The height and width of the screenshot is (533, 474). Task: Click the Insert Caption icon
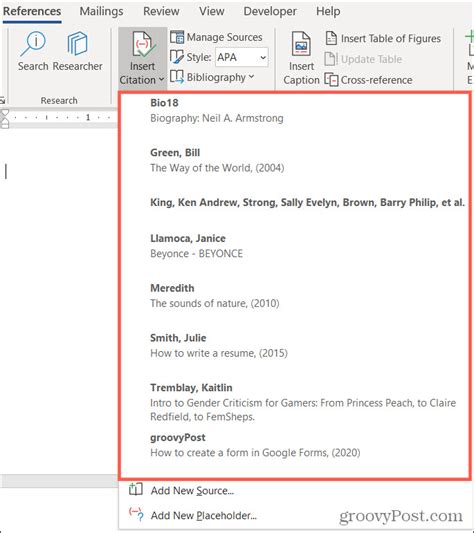pyautogui.click(x=301, y=44)
